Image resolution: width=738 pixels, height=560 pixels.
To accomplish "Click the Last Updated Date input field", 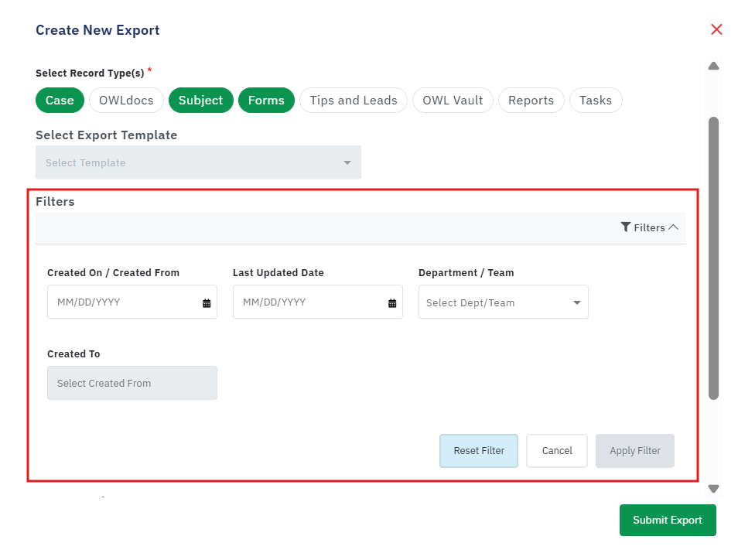I will click(318, 302).
